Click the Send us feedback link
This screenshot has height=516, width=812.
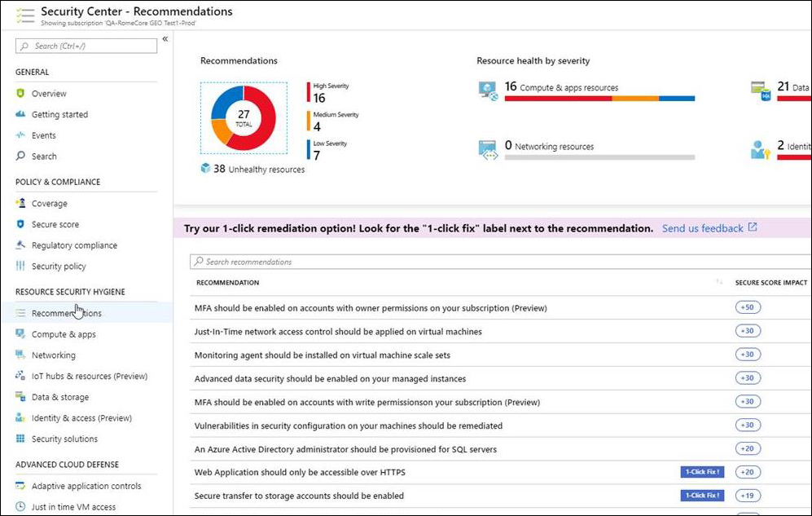tap(702, 228)
